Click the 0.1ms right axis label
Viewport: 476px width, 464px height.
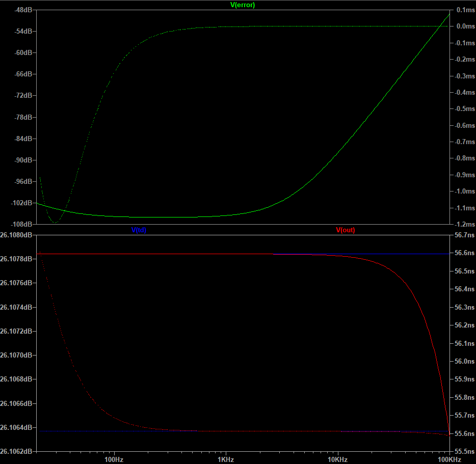(x=466, y=10)
